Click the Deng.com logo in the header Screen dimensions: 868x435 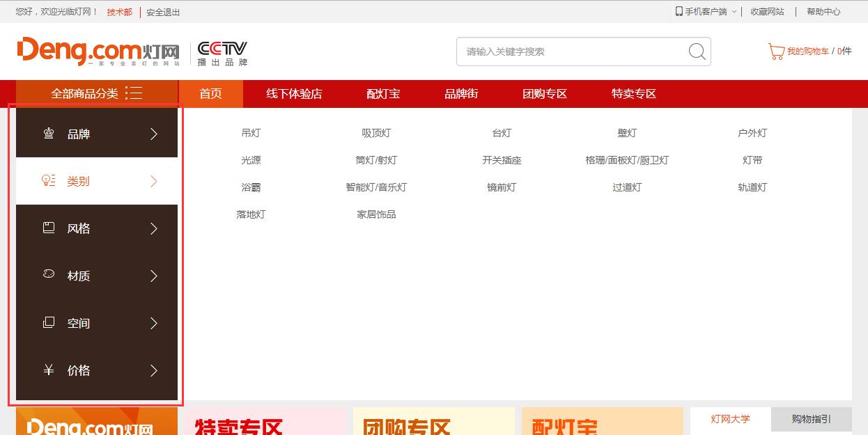coord(98,52)
